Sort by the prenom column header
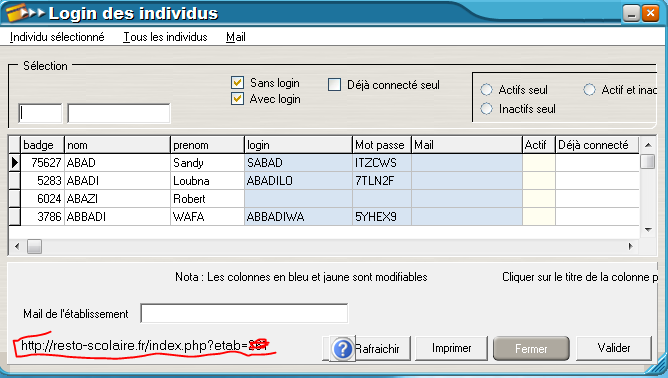Screen dimensions: 668x378 coord(207,145)
